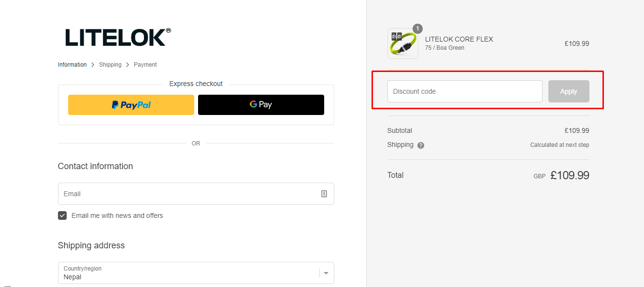Image resolution: width=644 pixels, height=287 pixels.
Task: Click the 75 / Boa Green variant text
Action: [444, 48]
